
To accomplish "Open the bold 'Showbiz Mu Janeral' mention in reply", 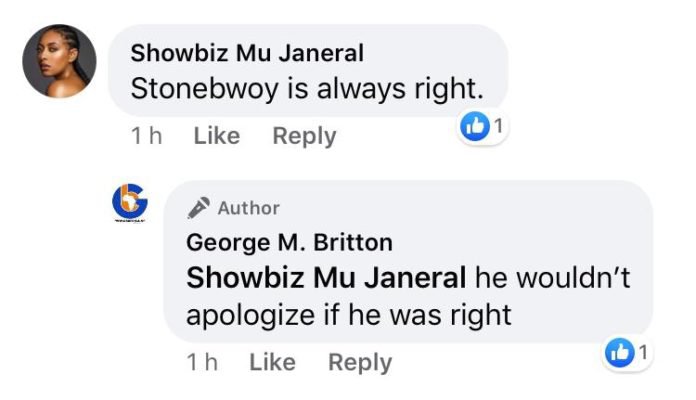I will (326, 278).
